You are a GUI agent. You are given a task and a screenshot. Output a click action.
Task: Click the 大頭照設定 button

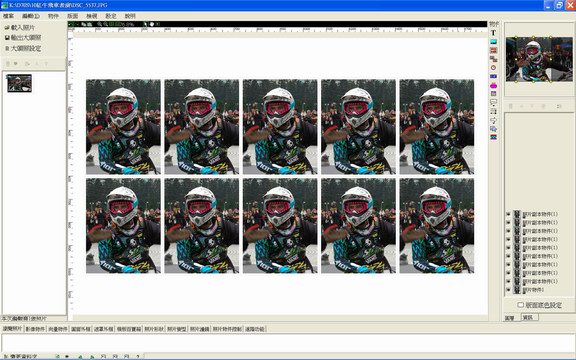coord(23,48)
